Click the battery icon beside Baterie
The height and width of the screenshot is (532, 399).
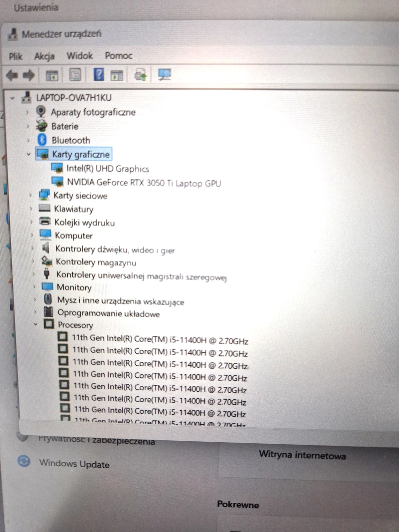coord(42,126)
